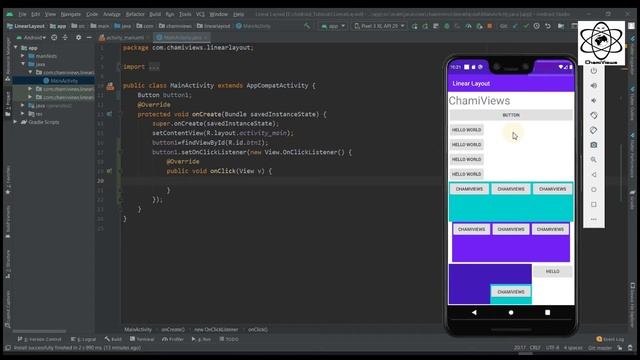Tap the CHAMIVIEWS button at the bottom
Screen dimensions: 640x360
click(x=511, y=292)
